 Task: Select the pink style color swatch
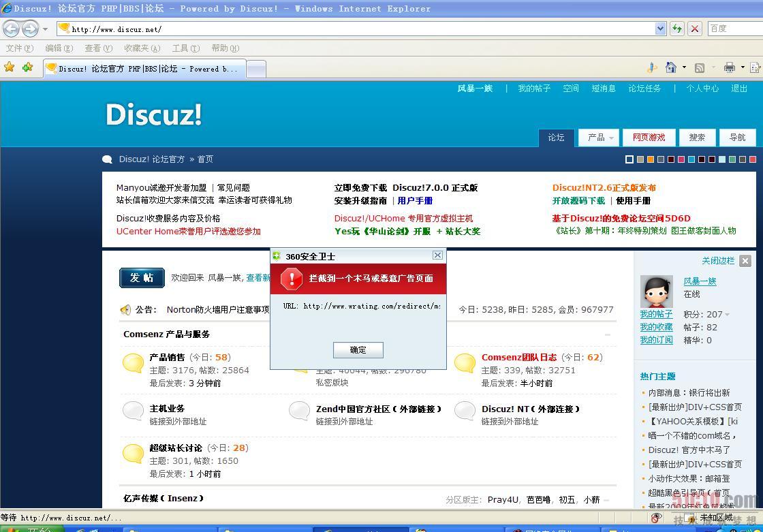[x=681, y=159]
